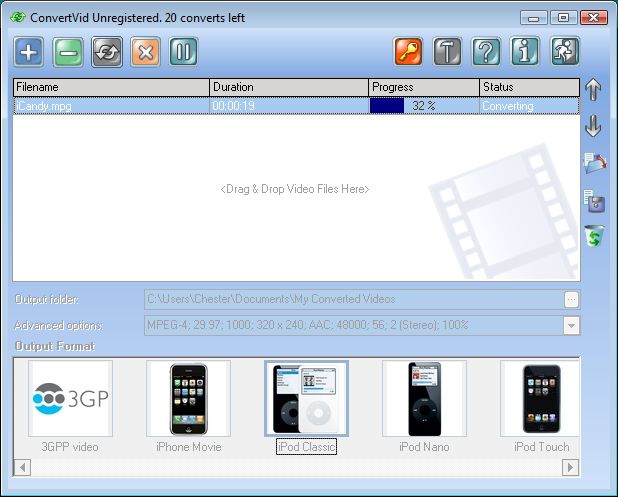Viewport: 618px width, 497px height.
Task: Open registration with the orange key icon
Action: click(409, 52)
